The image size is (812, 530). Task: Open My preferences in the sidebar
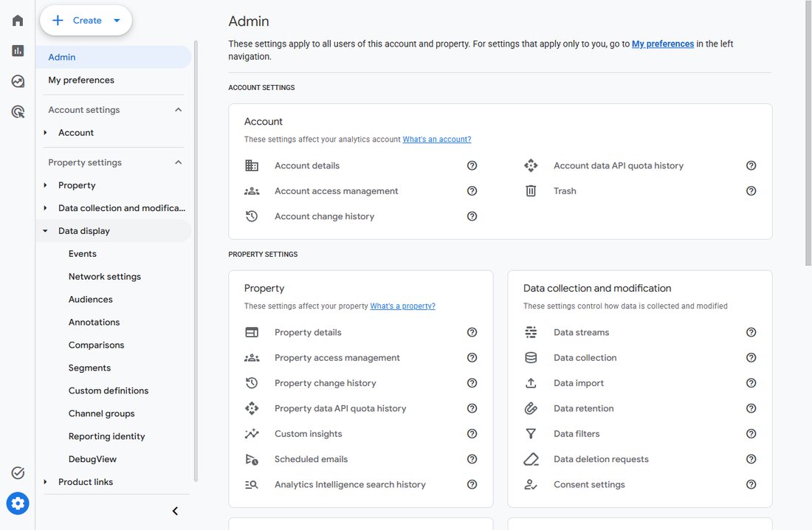point(114,80)
